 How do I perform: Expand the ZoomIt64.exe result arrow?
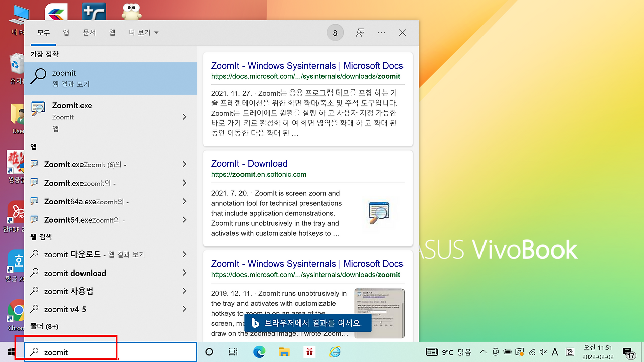point(184,220)
